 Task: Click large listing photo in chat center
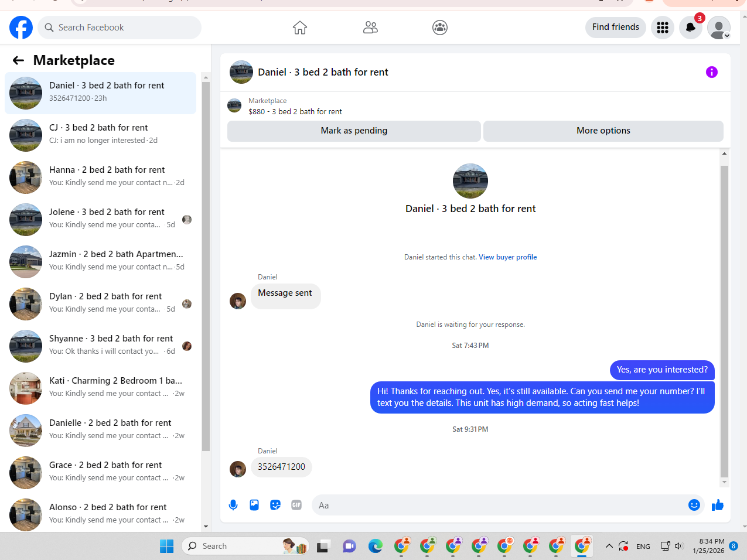(x=470, y=181)
